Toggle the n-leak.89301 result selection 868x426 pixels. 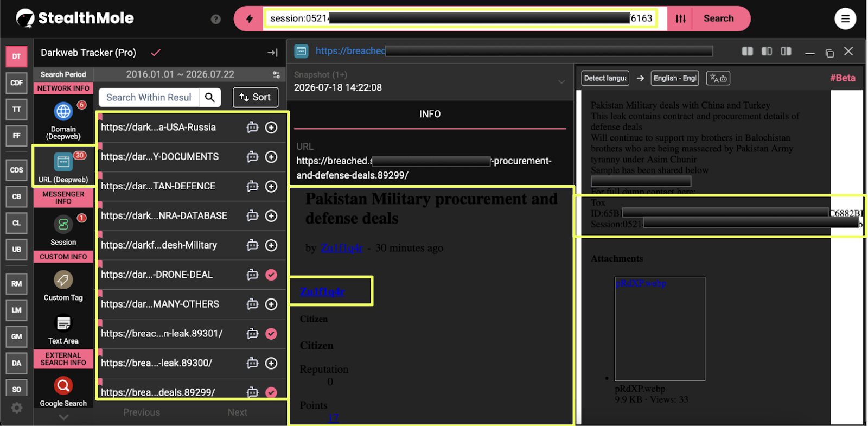271,334
